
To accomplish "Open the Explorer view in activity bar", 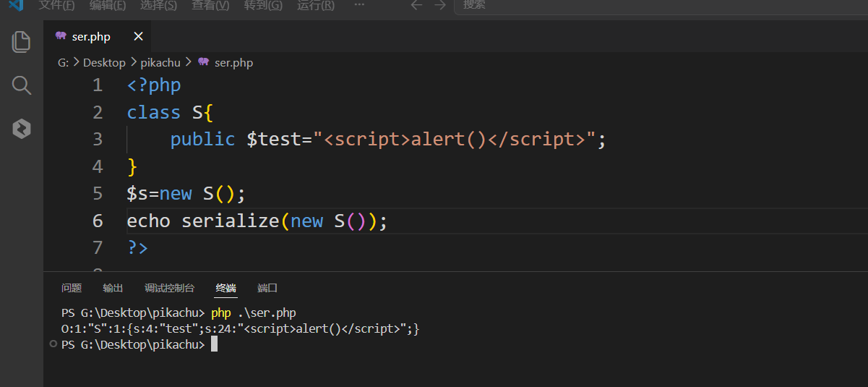I will pyautogui.click(x=22, y=42).
